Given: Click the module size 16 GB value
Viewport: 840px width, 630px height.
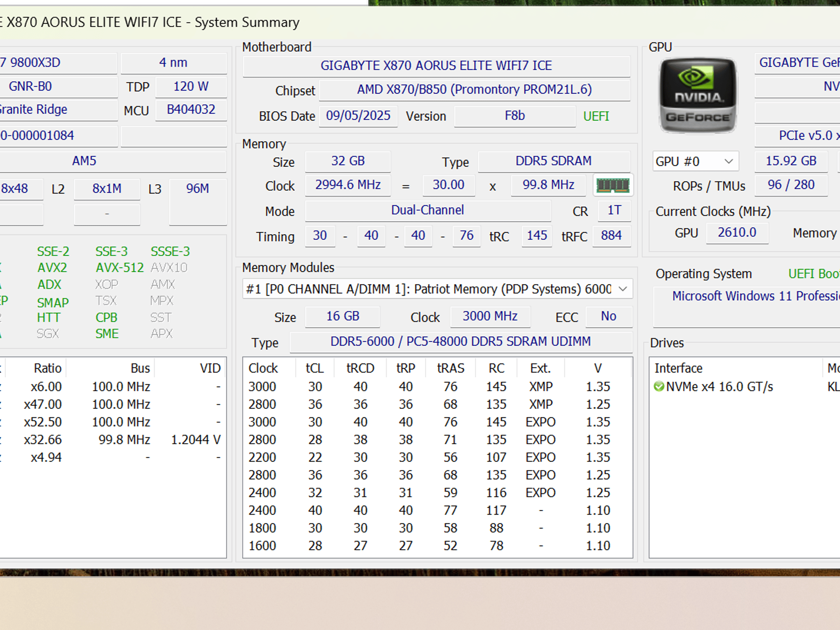Looking at the screenshot, I should point(342,317).
